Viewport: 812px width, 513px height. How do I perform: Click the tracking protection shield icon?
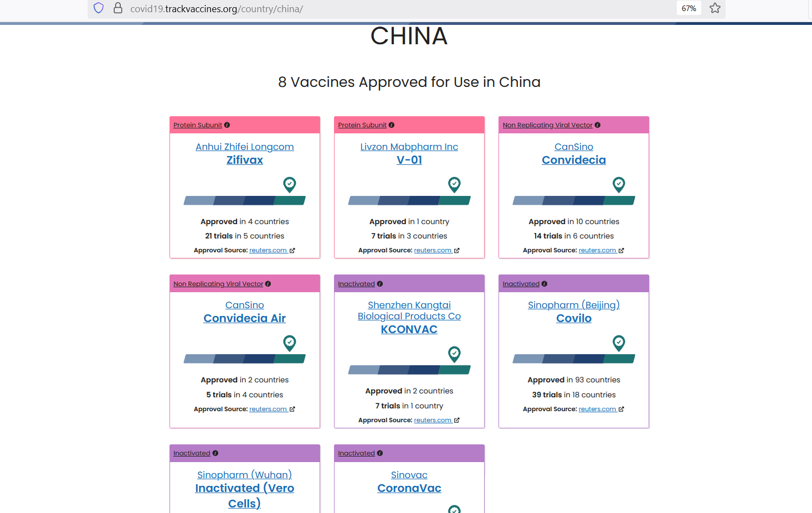click(99, 8)
